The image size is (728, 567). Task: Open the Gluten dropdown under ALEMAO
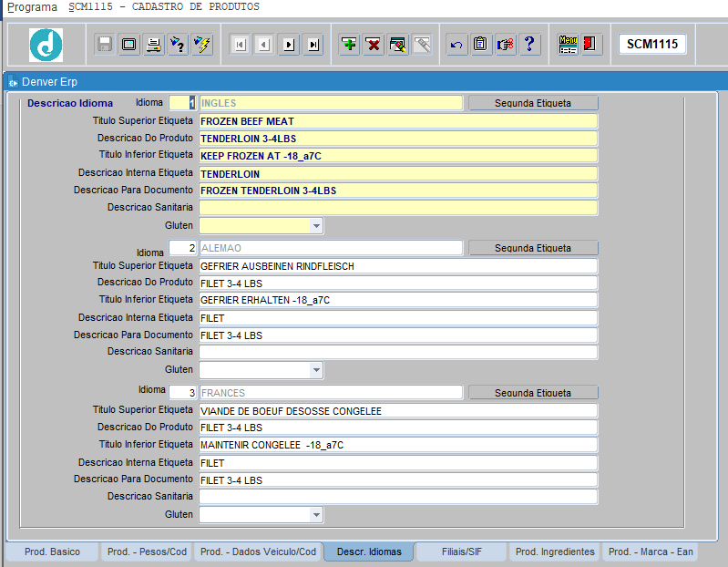pos(316,370)
